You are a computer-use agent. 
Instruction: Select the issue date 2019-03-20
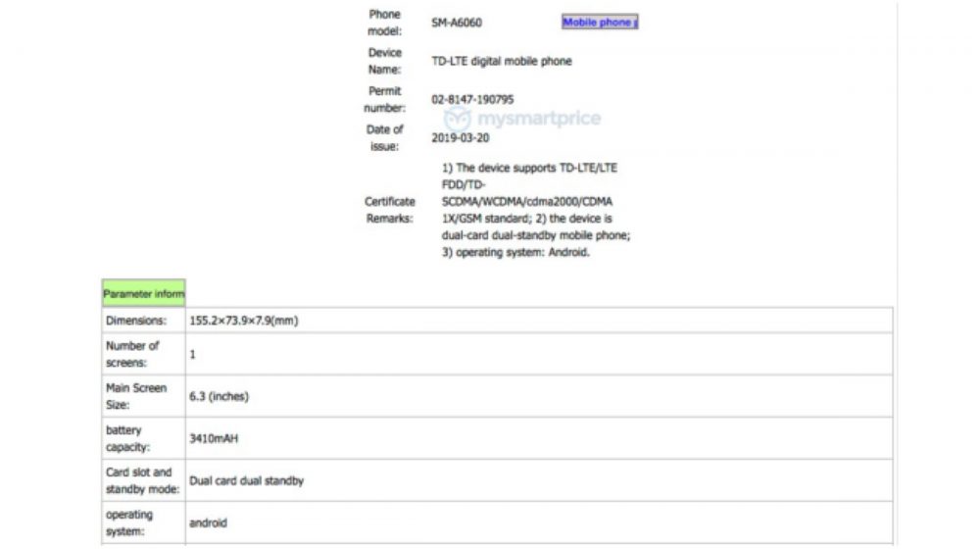(x=460, y=138)
